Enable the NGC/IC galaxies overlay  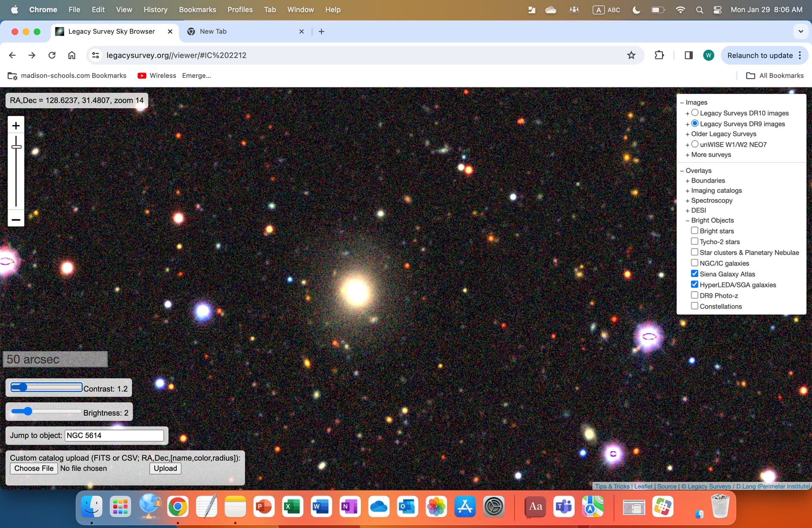(694, 263)
